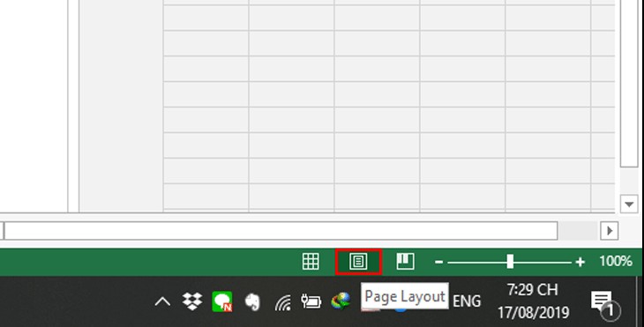Open zoom dialog via 100% level
The width and height of the screenshot is (644, 327).
tap(615, 261)
